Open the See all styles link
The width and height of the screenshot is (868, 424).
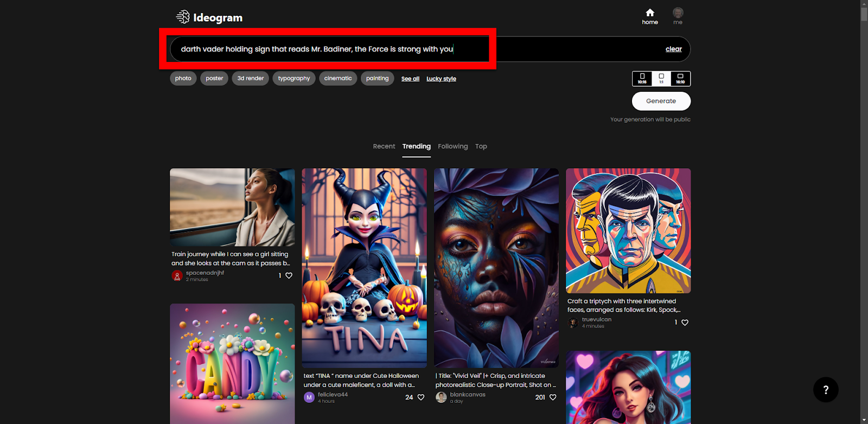[410, 79]
